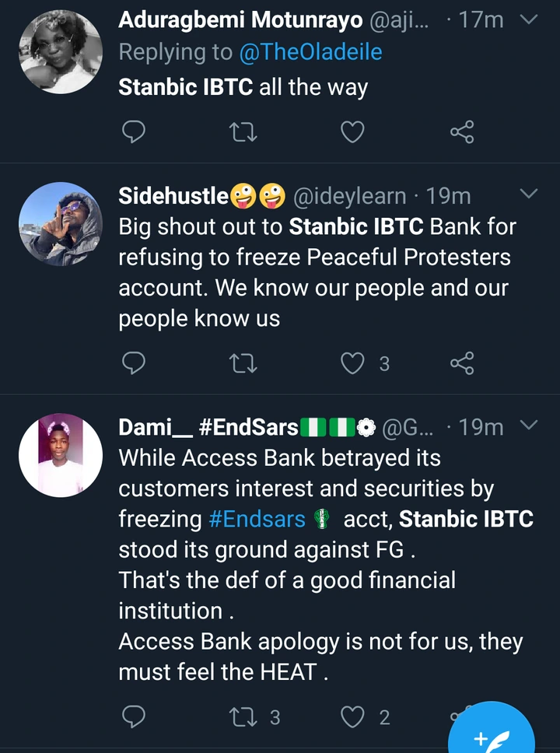Like Dami__'s tweet with 2 likes
The height and width of the screenshot is (753, 560).
(353, 716)
